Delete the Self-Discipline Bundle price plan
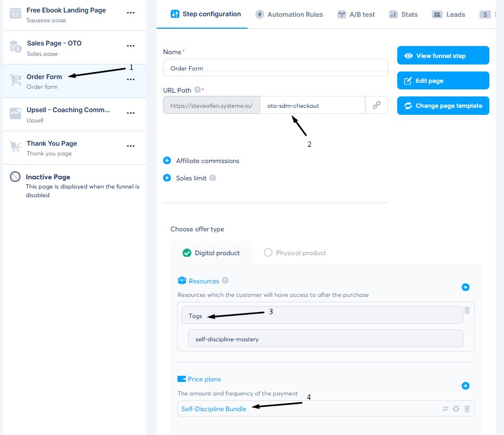The height and width of the screenshot is (435, 504). (467, 409)
